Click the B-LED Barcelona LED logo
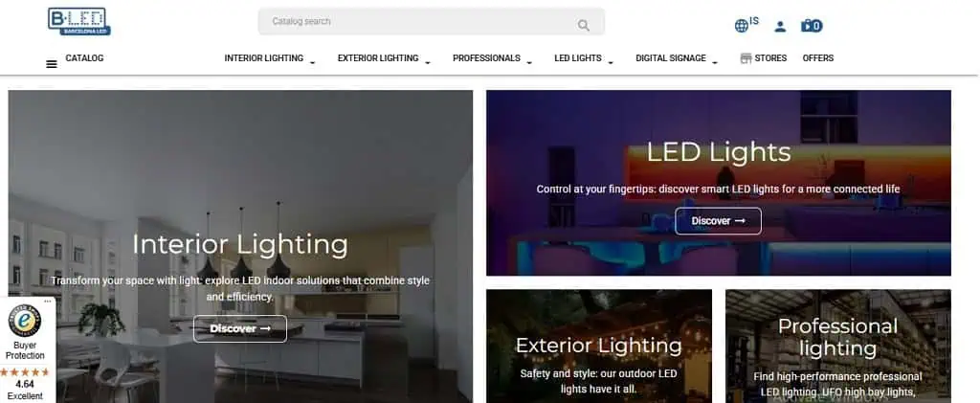This screenshot has height=403, width=980. tap(79, 21)
